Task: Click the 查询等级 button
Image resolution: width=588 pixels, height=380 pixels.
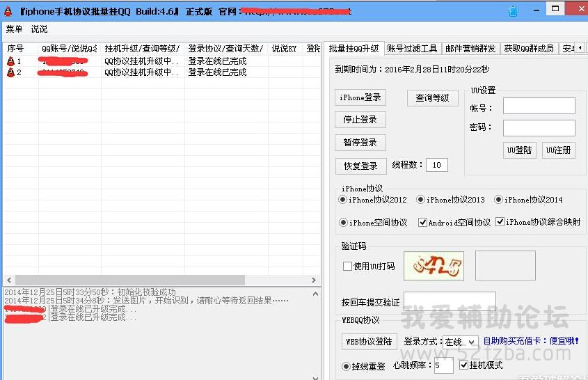Action: pyautogui.click(x=432, y=98)
